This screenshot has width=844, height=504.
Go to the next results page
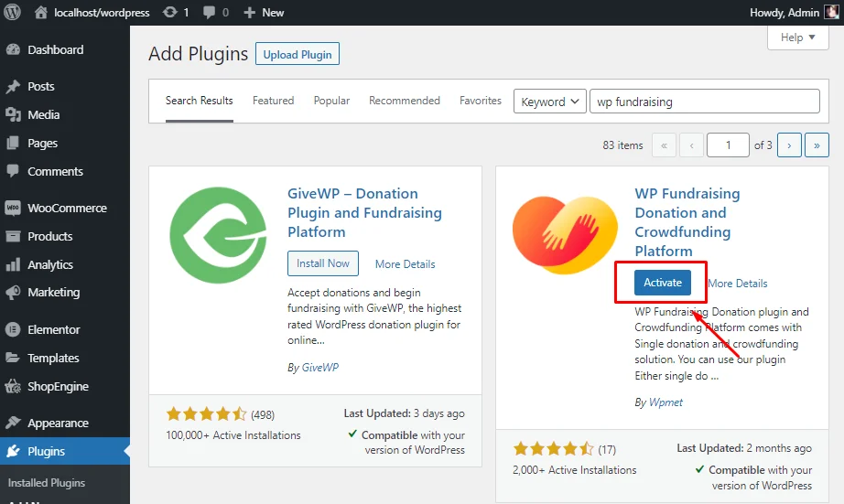click(789, 145)
